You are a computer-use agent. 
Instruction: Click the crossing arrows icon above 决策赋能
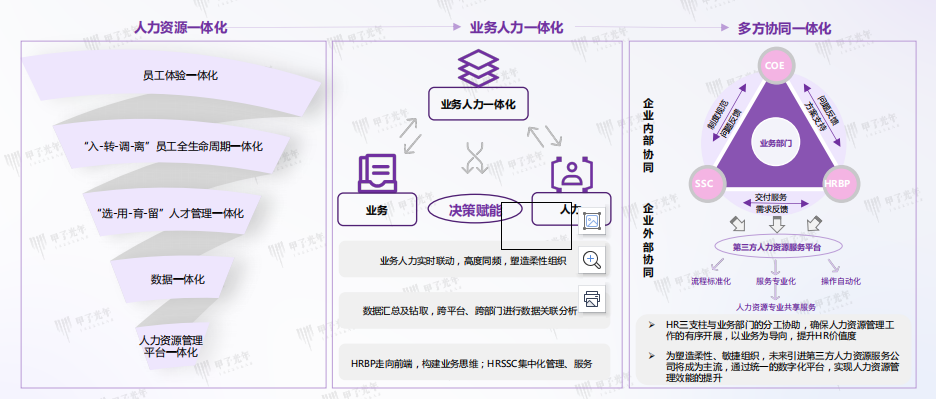(x=475, y=158)
